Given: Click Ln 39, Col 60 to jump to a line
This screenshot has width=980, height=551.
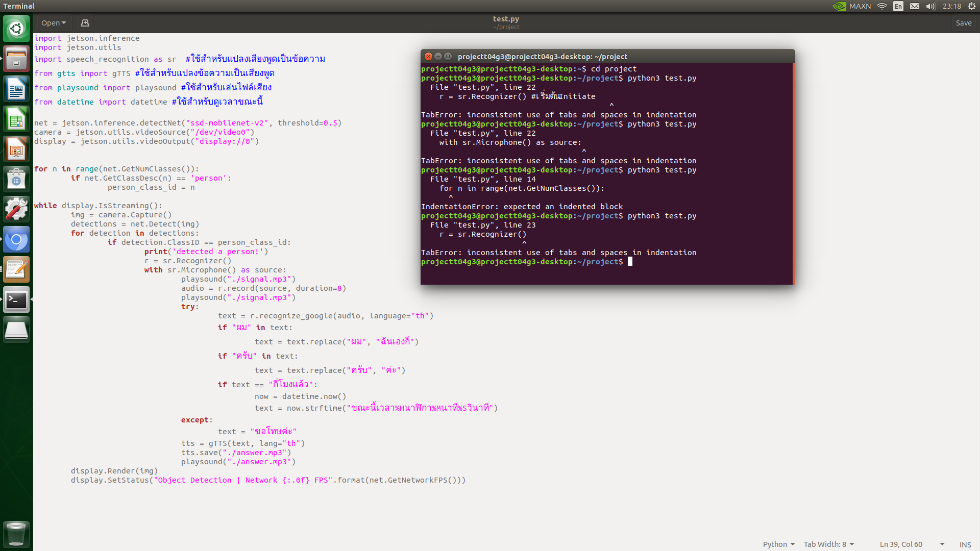Looking at the screenshot, I should coord(901,544).
